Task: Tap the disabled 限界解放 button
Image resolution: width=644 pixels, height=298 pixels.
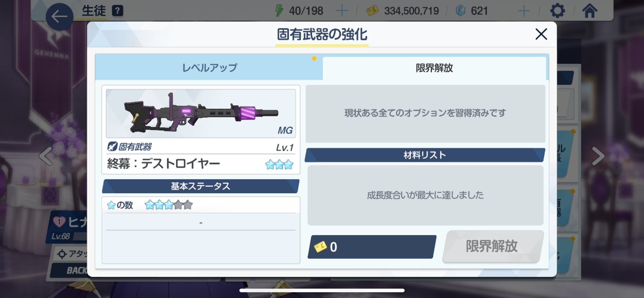Action: click(492, 246)
